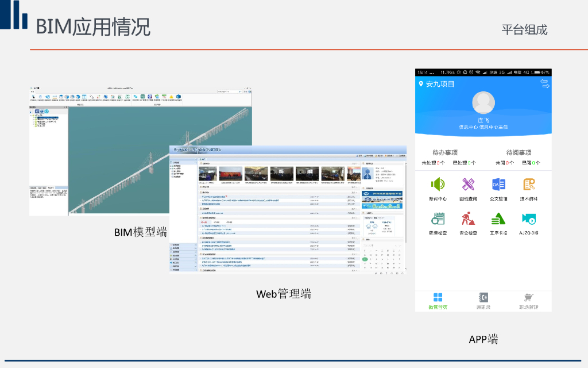Viewport: 588px width, 368px height.
Task: Switch to the 通讯录 contacts tab
Action: pyautogui.click(x=483, y=301)
